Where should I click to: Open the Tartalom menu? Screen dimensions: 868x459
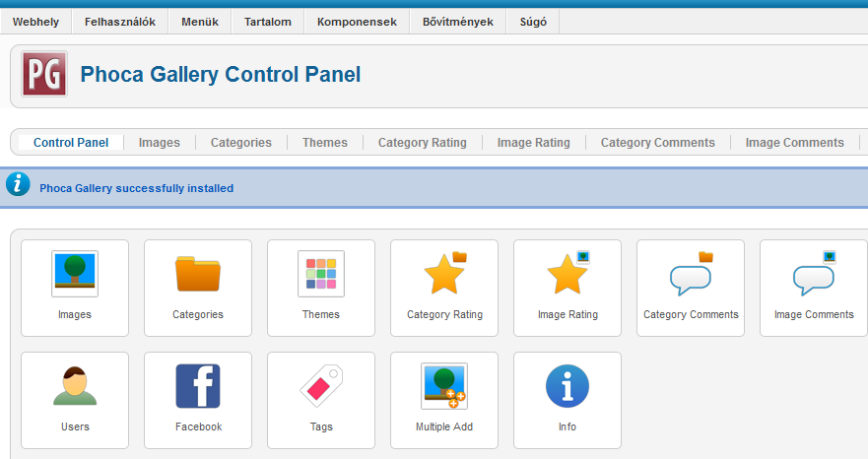[268, 22]
